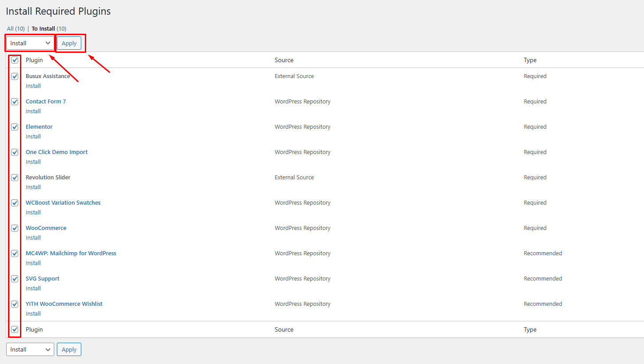This screenshot has width=644, height=364.
Task: Click the top Apply button
Action: point(69,43)
